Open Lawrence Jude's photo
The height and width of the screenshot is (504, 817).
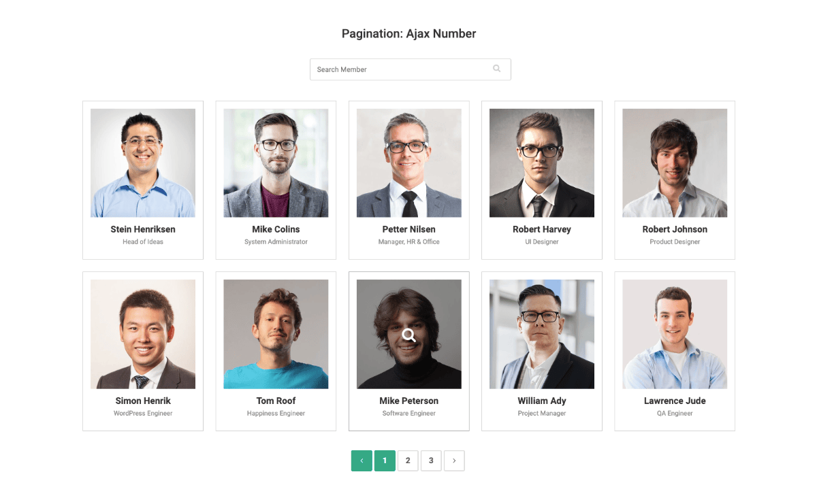click(x=675, y=335)
